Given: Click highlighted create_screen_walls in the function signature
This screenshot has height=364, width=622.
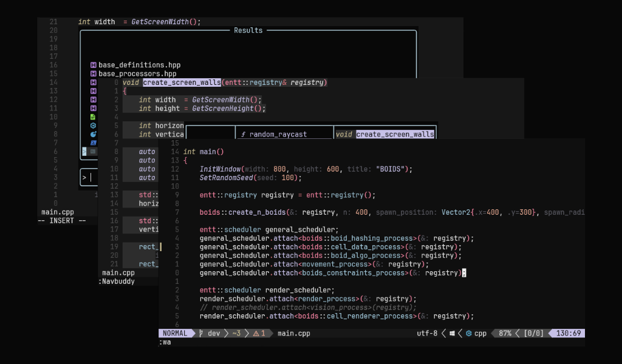Looking at the screenshot, I should [182, 83].
